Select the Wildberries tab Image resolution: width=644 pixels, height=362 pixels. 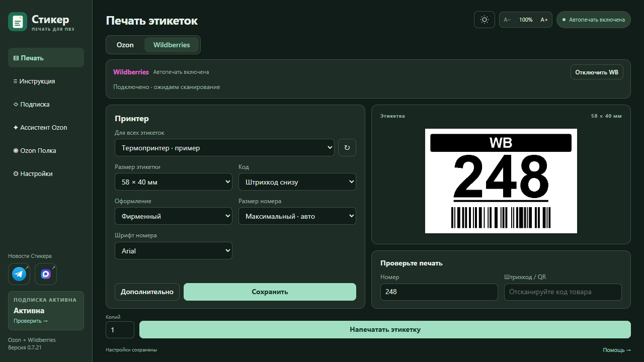click(172, 45)
